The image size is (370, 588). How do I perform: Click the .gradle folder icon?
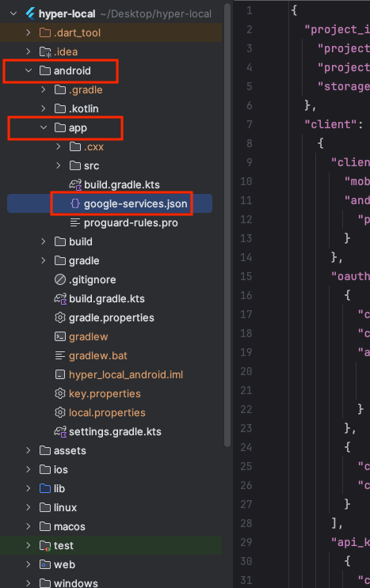(x=60, y=89)
